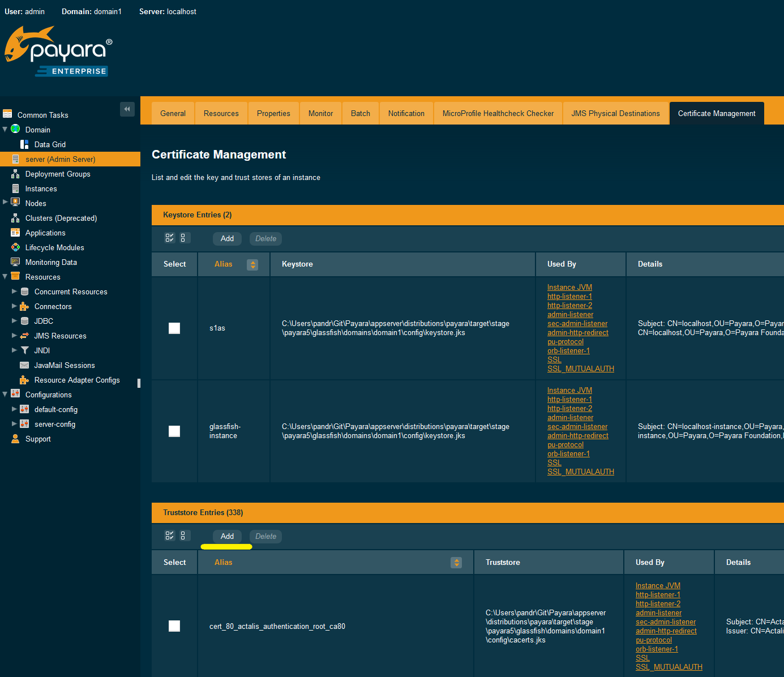The width and height of the screenshot is (784, 677).
Task: View Monitoring Data from the sidebar
Action: click(51, 262)
